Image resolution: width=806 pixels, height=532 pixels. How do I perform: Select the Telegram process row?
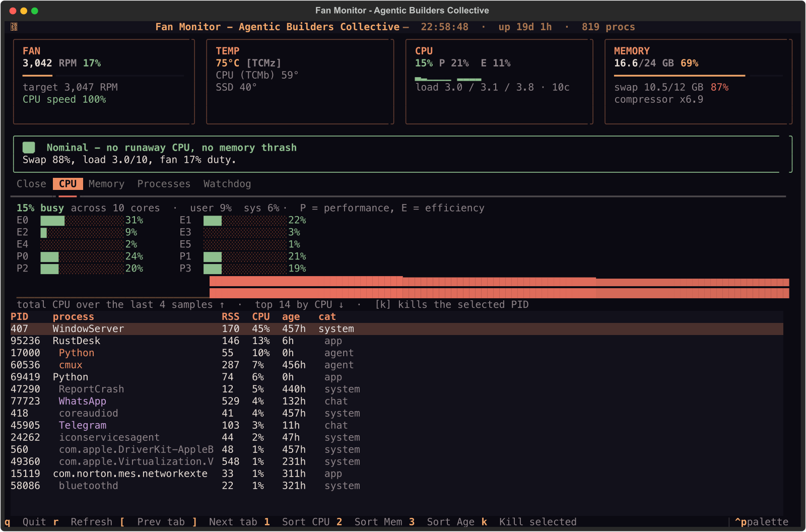(x=397, y=425)
